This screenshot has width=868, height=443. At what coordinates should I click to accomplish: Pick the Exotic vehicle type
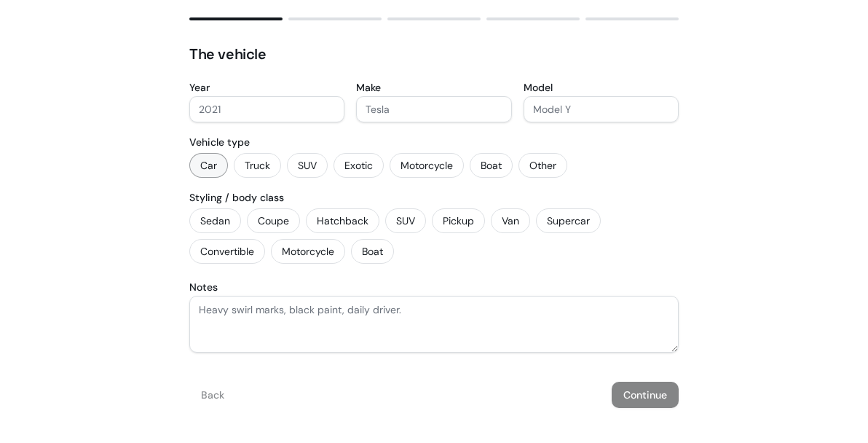click(359, 165)
